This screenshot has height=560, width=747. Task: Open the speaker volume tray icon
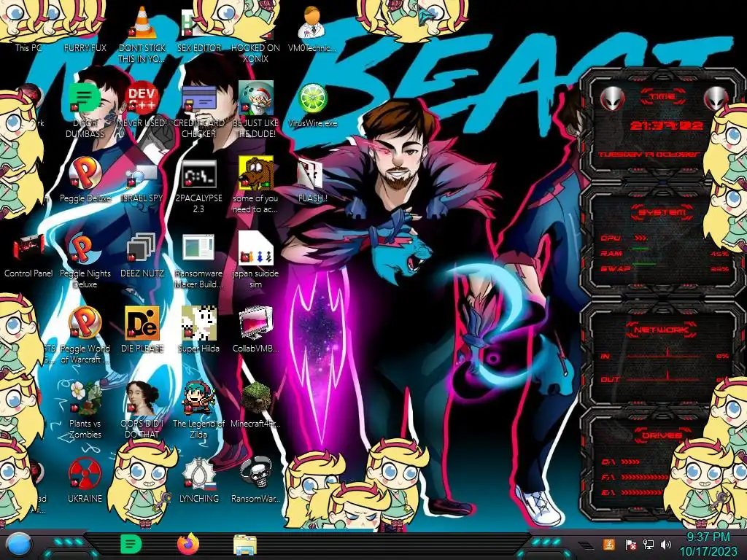(666, 545)
